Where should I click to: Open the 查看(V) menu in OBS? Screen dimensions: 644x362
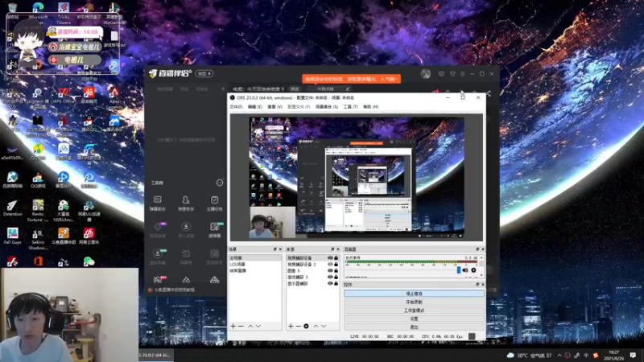click(x=275, y=107)
